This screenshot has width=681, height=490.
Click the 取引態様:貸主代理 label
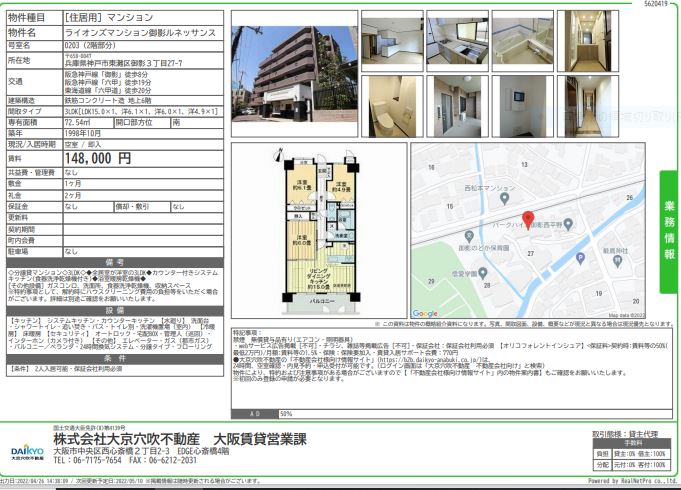(x=625, y=434)
